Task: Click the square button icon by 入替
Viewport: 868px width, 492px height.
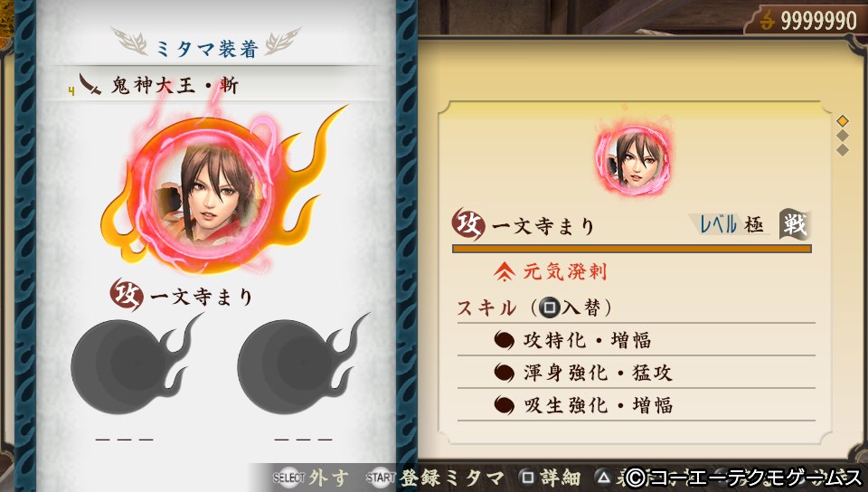Action: (549, 307)
